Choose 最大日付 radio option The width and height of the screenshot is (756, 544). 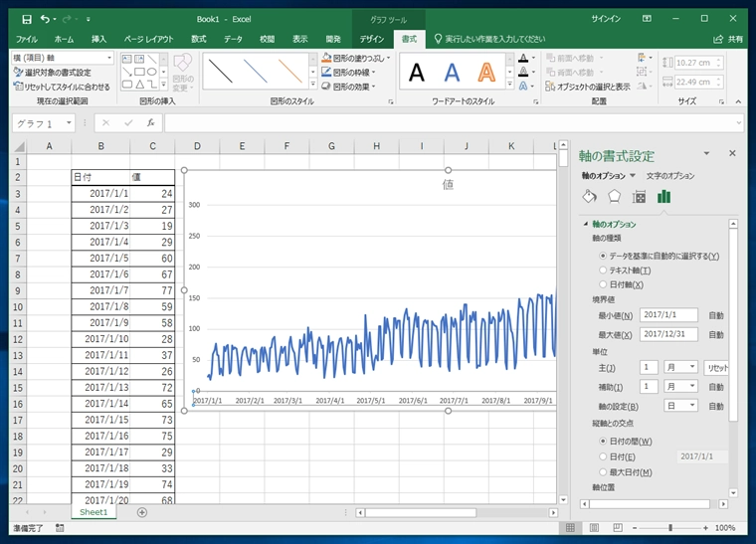point(603,471)
